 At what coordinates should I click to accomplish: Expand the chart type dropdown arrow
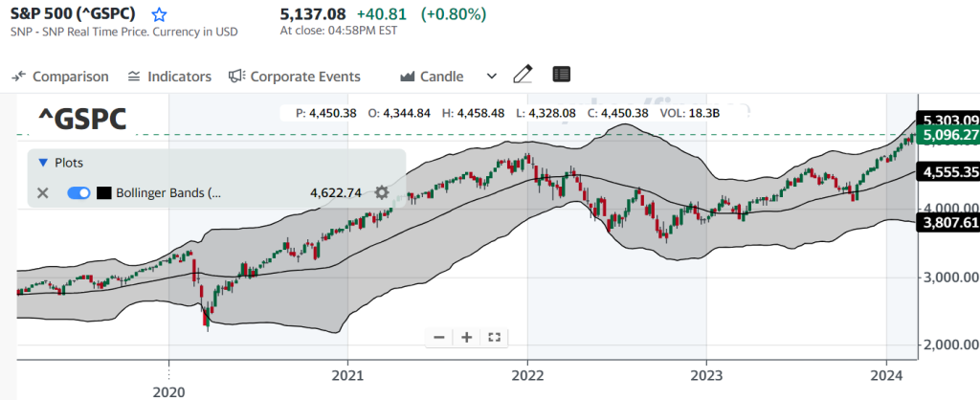coord(492,77)
